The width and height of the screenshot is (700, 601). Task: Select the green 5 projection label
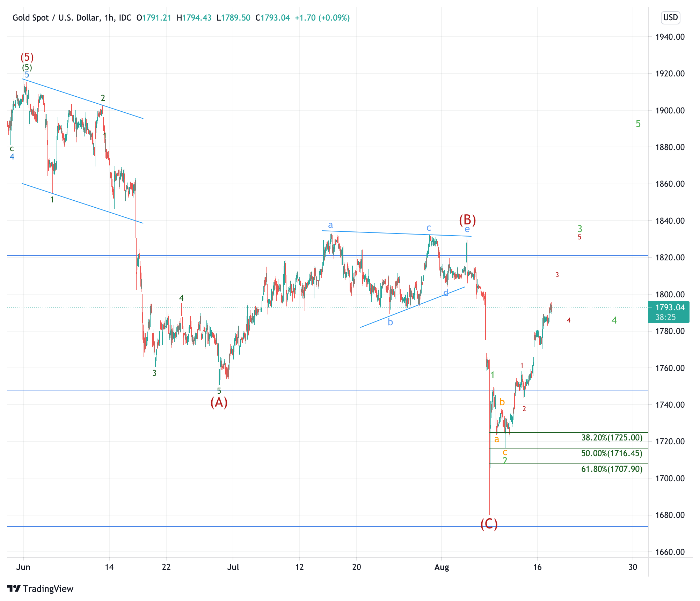coord(638,124)
